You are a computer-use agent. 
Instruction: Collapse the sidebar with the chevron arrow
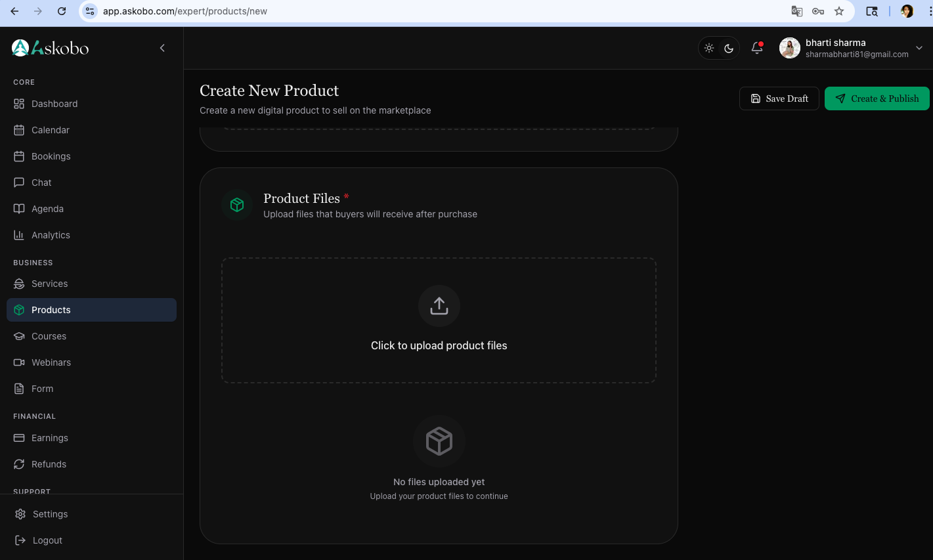pos(162,48)
